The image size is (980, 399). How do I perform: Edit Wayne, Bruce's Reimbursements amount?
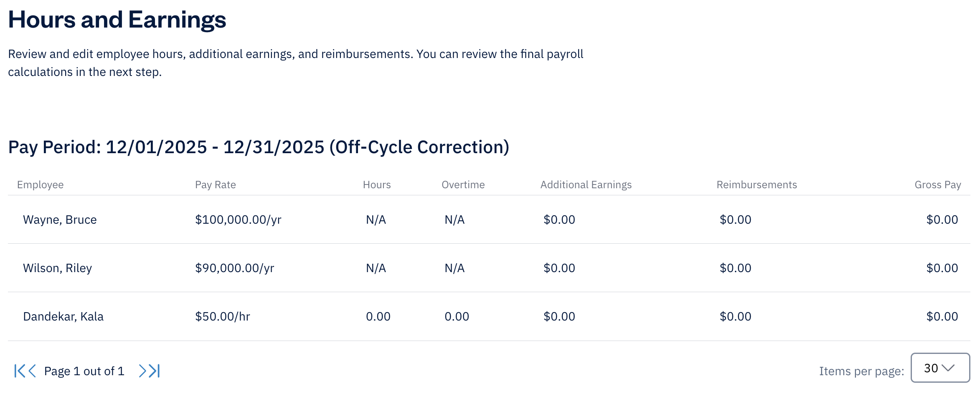735,220
